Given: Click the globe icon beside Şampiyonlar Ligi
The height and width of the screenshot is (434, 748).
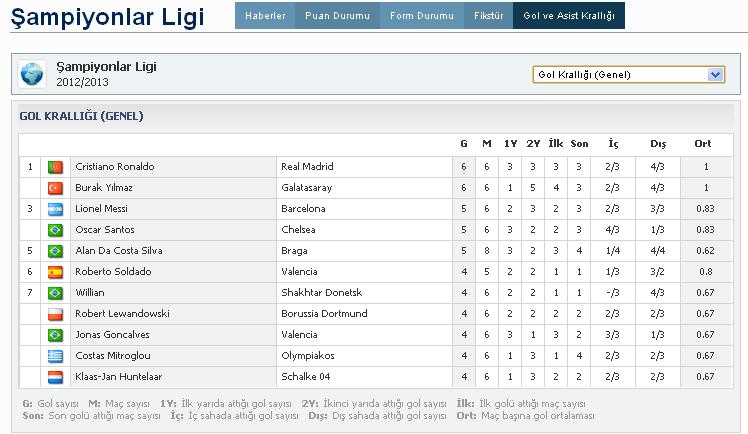Looking at the screenshot, I should (32, 74).
